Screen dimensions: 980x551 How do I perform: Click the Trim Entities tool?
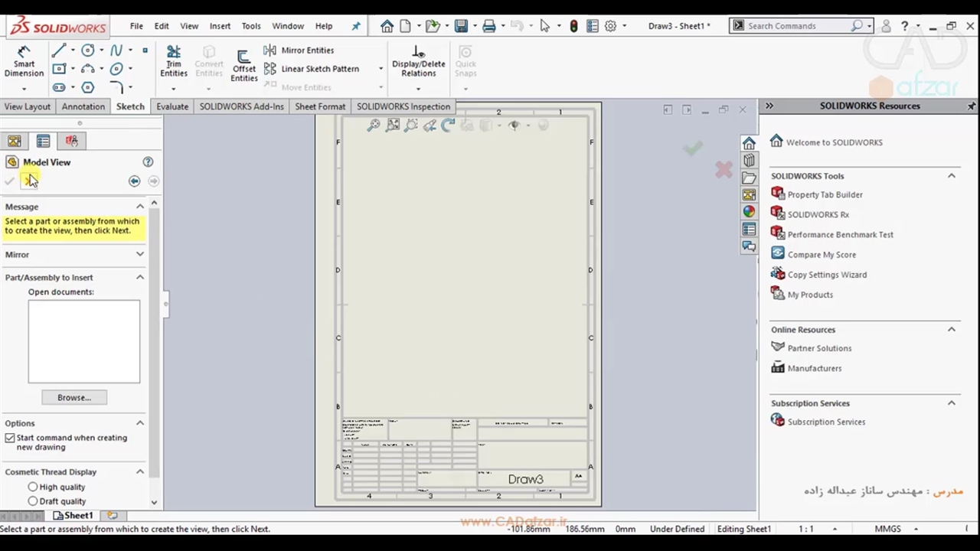tap(174, 61)
